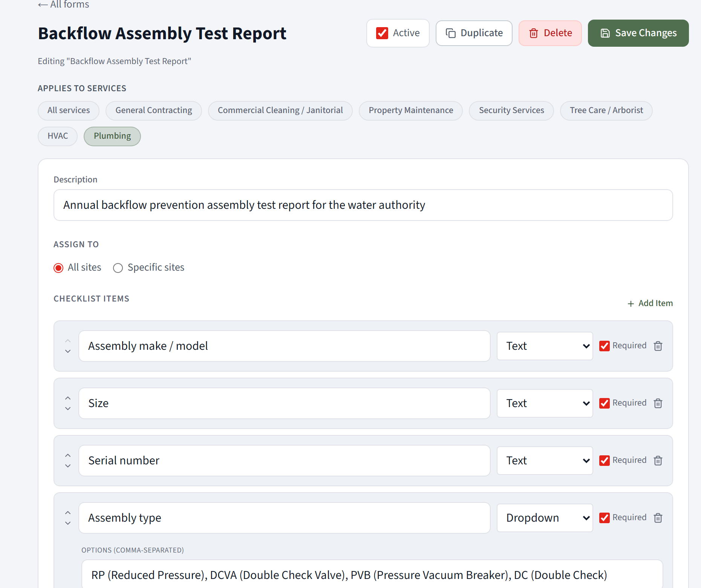This screenshot has width=701, height=588.
Task: Select the Security Services chip
Action: (511, 110)
